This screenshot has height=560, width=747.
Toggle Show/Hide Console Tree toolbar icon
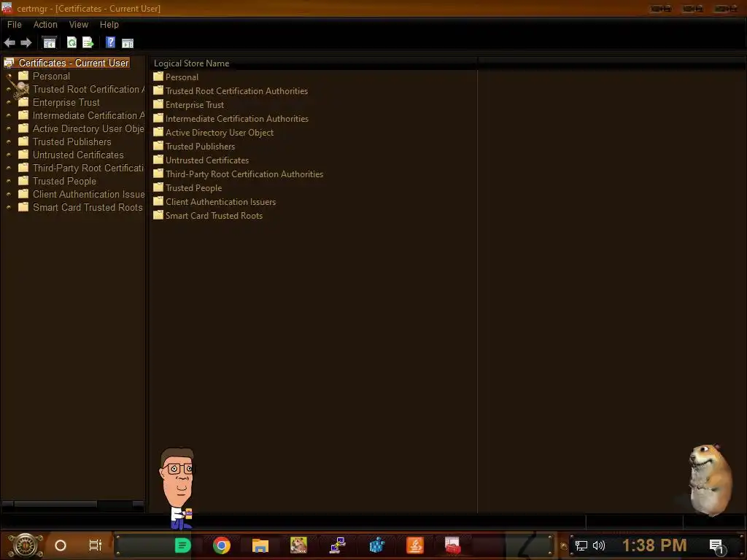(50, 43)
